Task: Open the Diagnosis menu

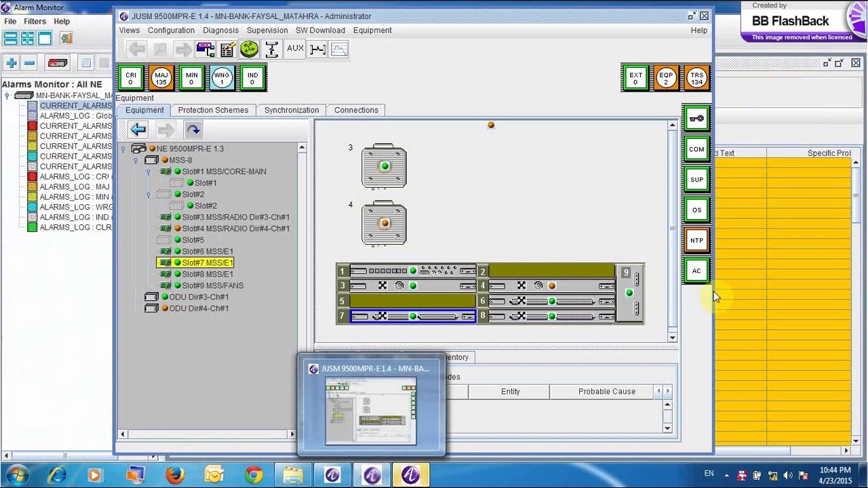Action: (221, 30)
